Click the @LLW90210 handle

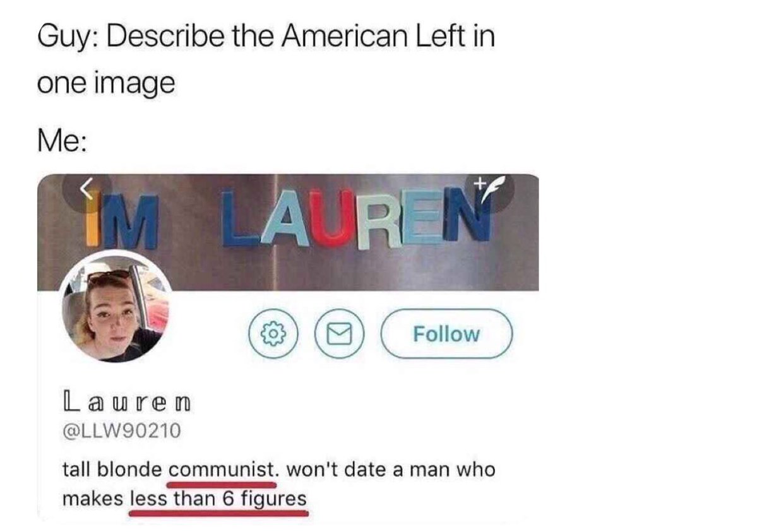point(122,430)
